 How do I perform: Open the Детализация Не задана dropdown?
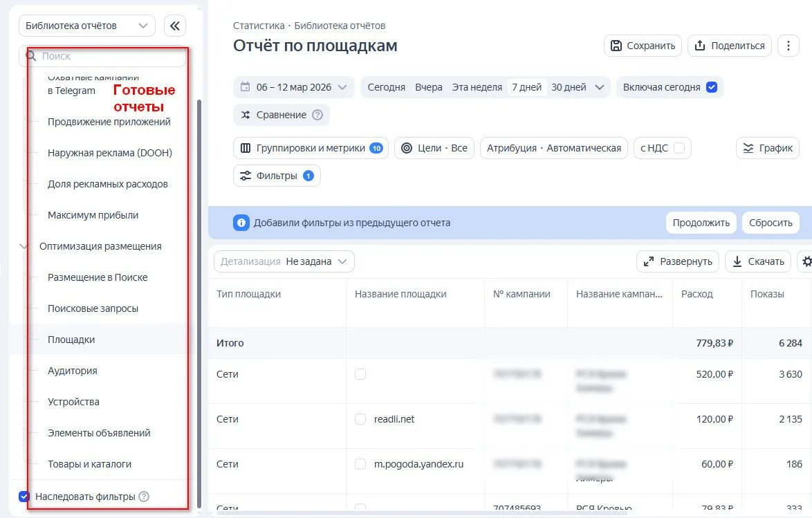click(x=284, y=261)
